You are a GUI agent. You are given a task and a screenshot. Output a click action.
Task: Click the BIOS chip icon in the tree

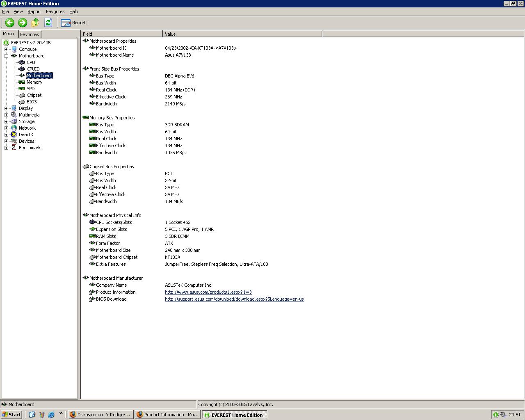click(x=22, y=102)
